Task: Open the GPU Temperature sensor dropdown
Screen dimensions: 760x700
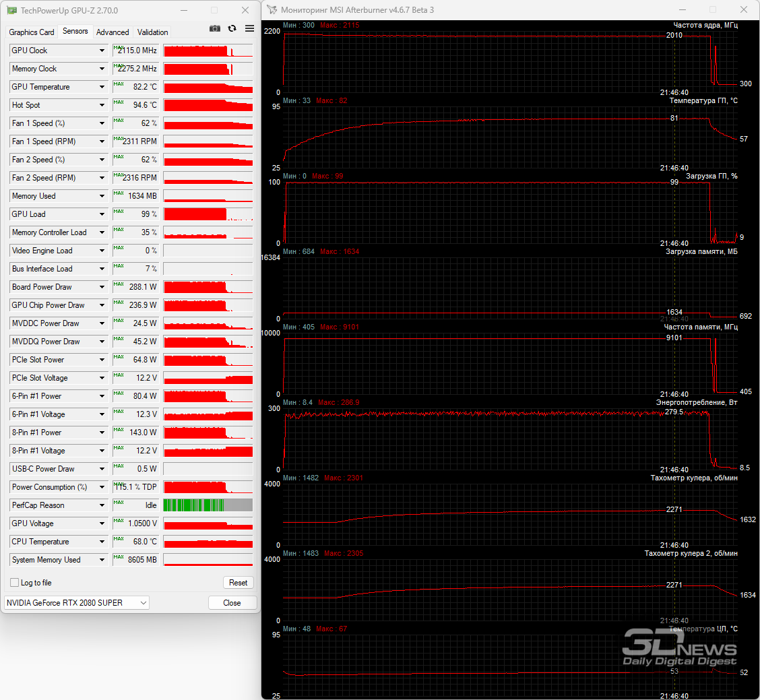Action: point(102,87)
